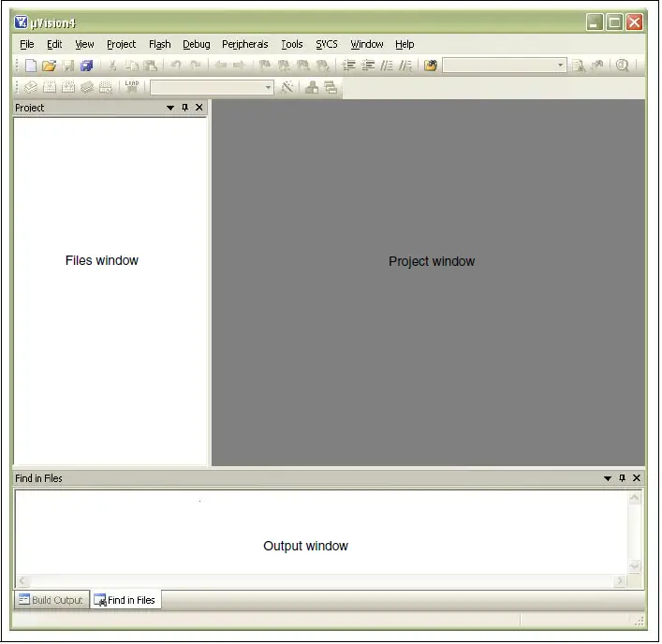This screenshot has width=662, height=644.
Task: Click the Navigate Backwards arrow icon
Action: coord(220,66)
